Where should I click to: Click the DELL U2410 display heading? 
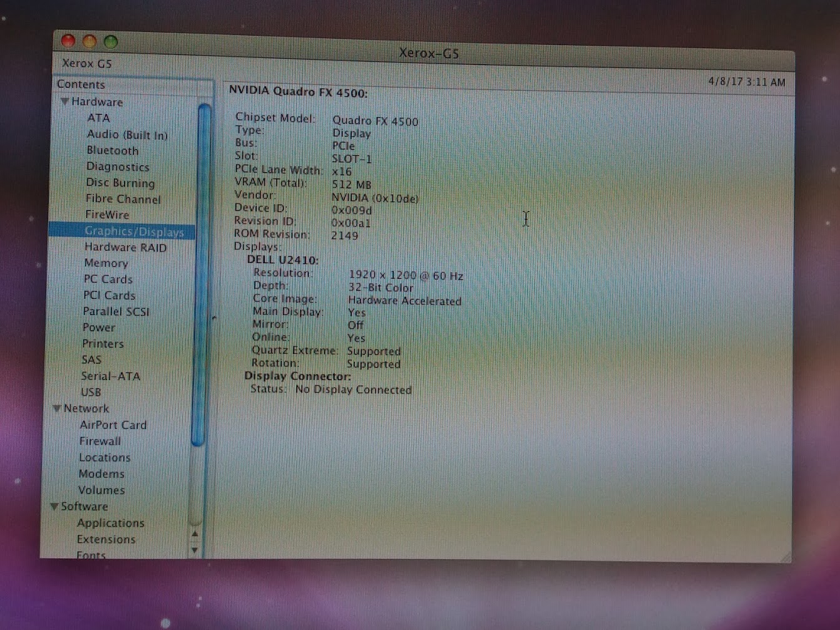pos(282,260)
